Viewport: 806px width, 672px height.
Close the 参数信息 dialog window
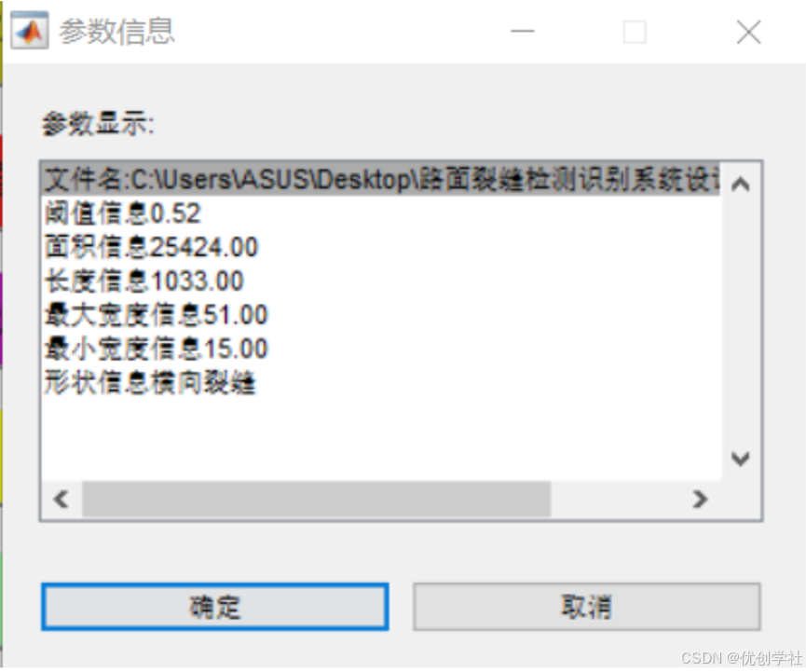click(x=748, y=32)
